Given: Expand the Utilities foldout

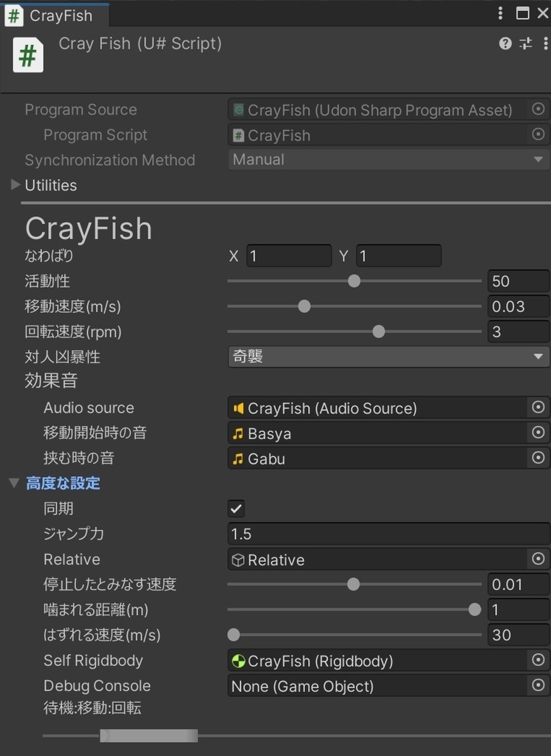Looking at the screenshot, I should pyautogui.click(x=15, y=185).
